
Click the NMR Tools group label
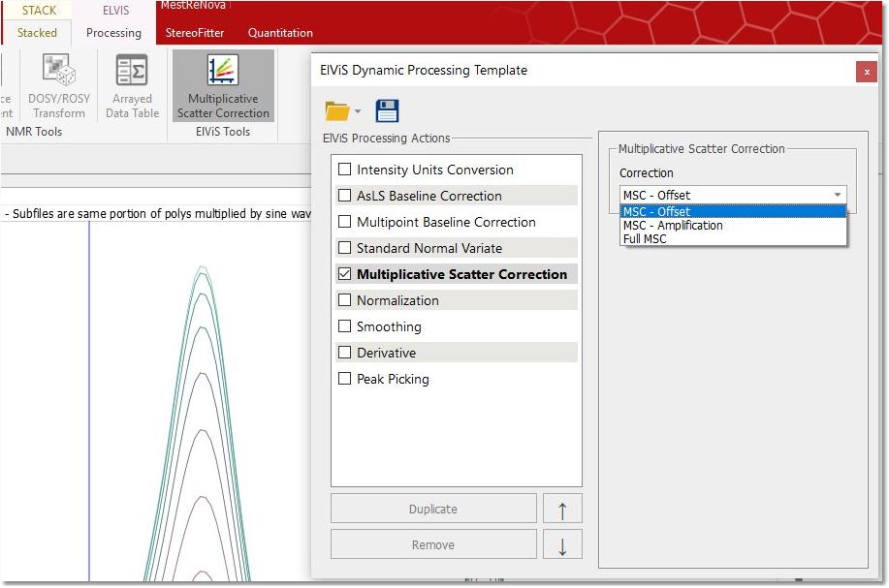(x=34, y=132)
